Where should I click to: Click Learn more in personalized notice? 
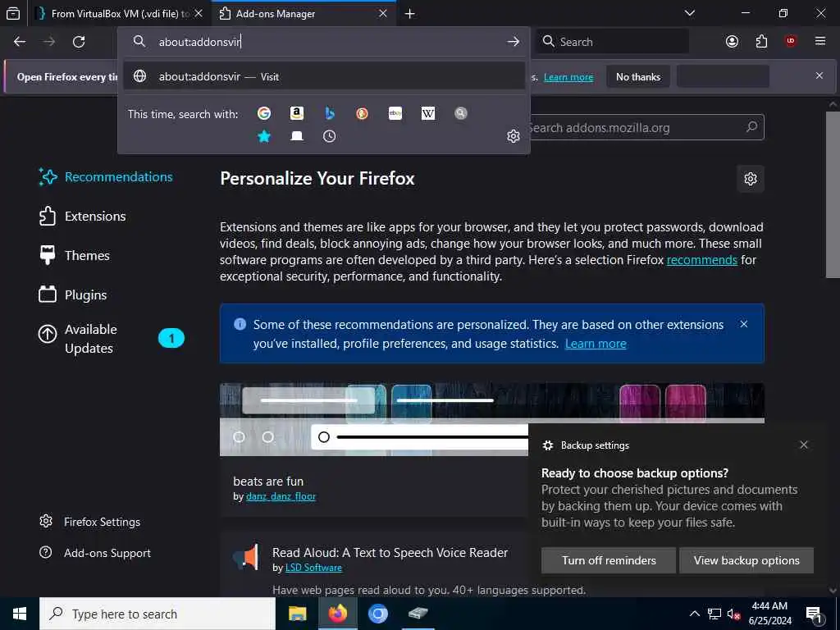[596, 344]
